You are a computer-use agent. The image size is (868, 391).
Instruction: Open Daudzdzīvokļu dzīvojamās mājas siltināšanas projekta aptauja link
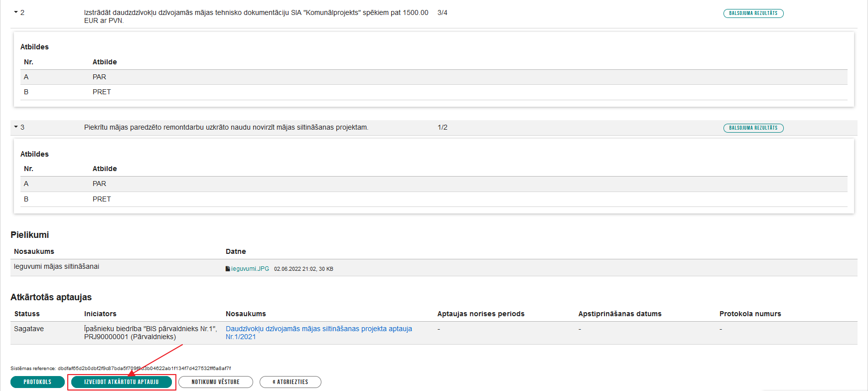(319, 333)
